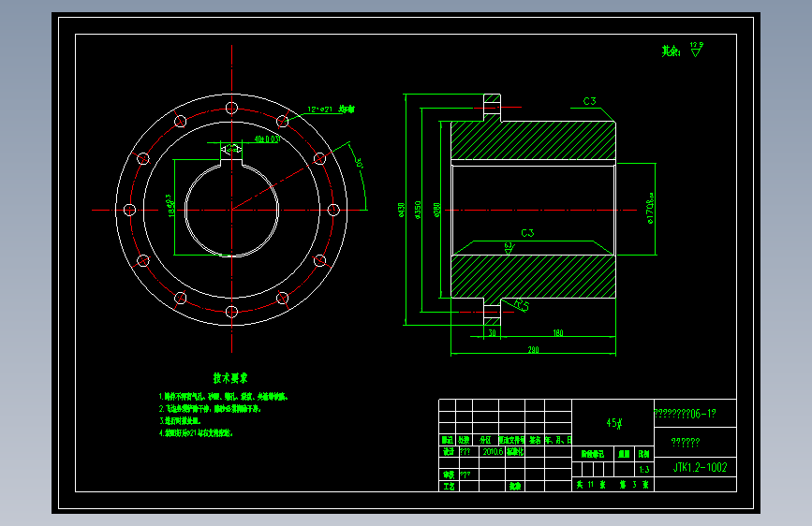The width and height of the screenshot is (812, 526).
Task: Click the R5 fillet radius label
Action: [522, 305]
